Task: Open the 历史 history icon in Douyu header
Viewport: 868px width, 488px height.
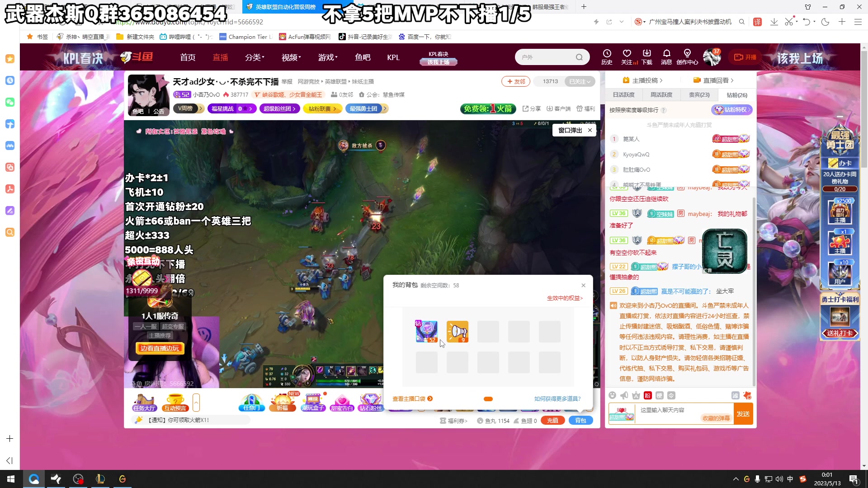Action: point(607,57)
